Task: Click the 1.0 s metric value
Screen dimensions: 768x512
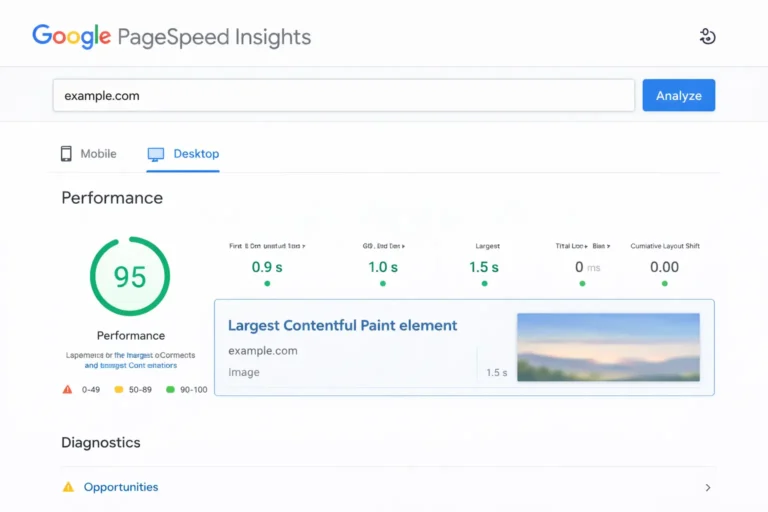Action: 383,267
